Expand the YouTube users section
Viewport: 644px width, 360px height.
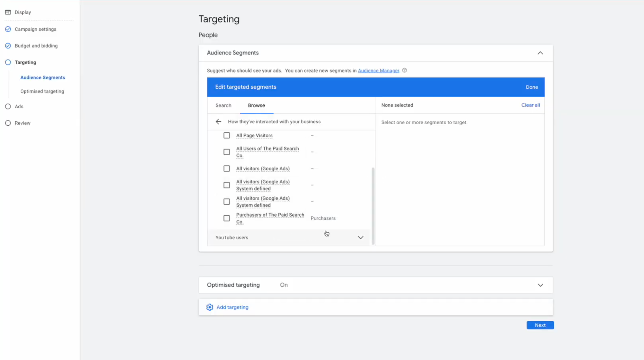tap(360, 238)
